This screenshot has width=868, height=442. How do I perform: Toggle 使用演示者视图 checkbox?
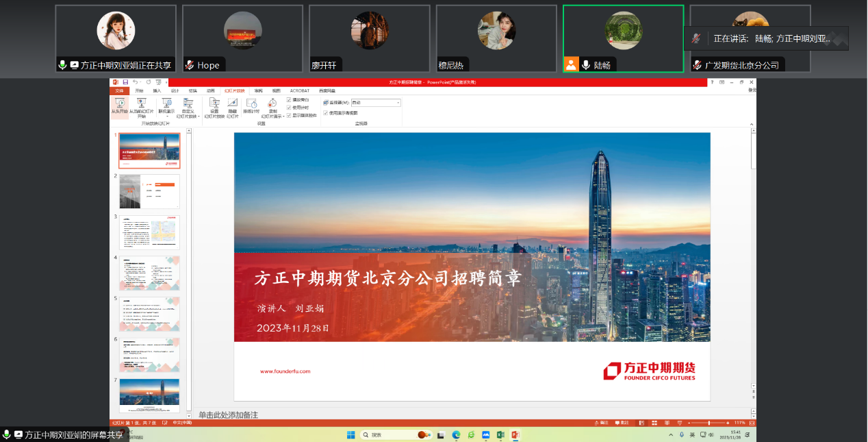point(326,113)
